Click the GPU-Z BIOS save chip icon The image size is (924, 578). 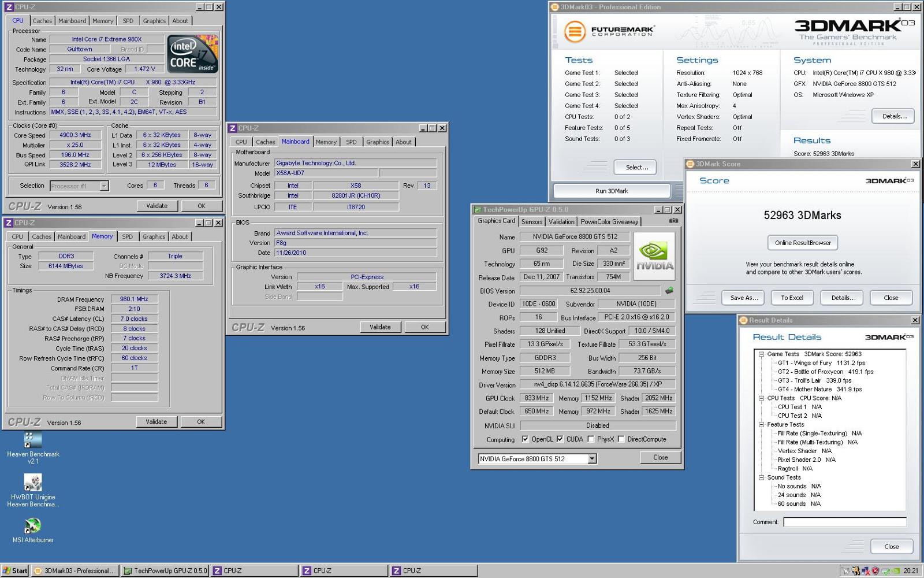[x=669, y=291]
